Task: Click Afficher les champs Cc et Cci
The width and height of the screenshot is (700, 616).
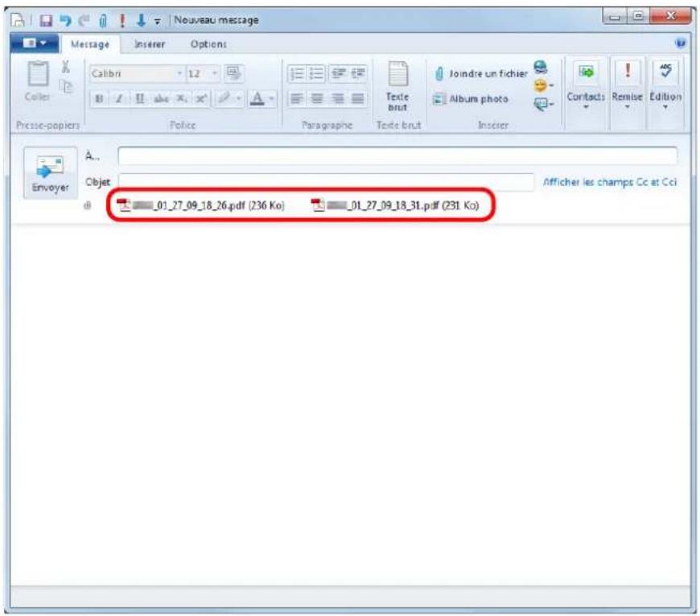Action: click(x=609, y=182)
